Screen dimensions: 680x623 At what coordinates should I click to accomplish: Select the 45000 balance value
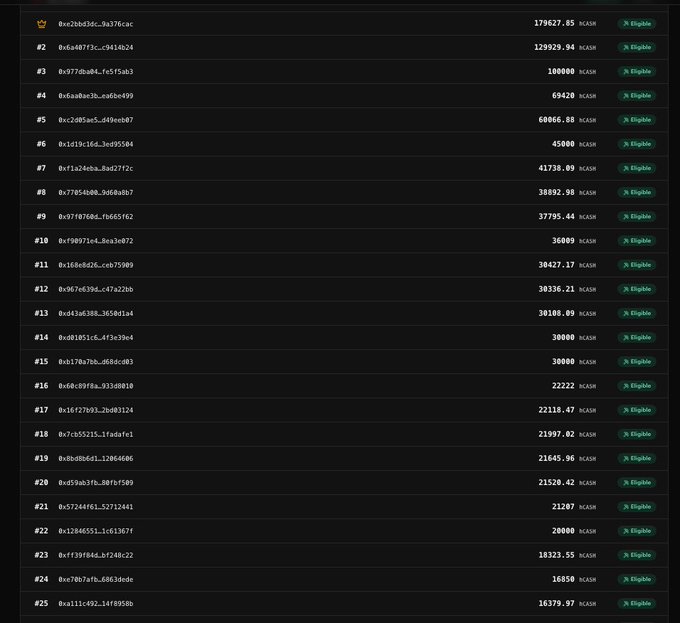pos(563,144)
